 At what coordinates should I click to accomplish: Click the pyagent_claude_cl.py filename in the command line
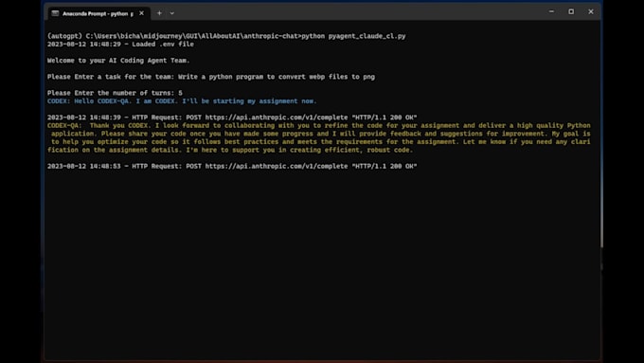point(367,36)
